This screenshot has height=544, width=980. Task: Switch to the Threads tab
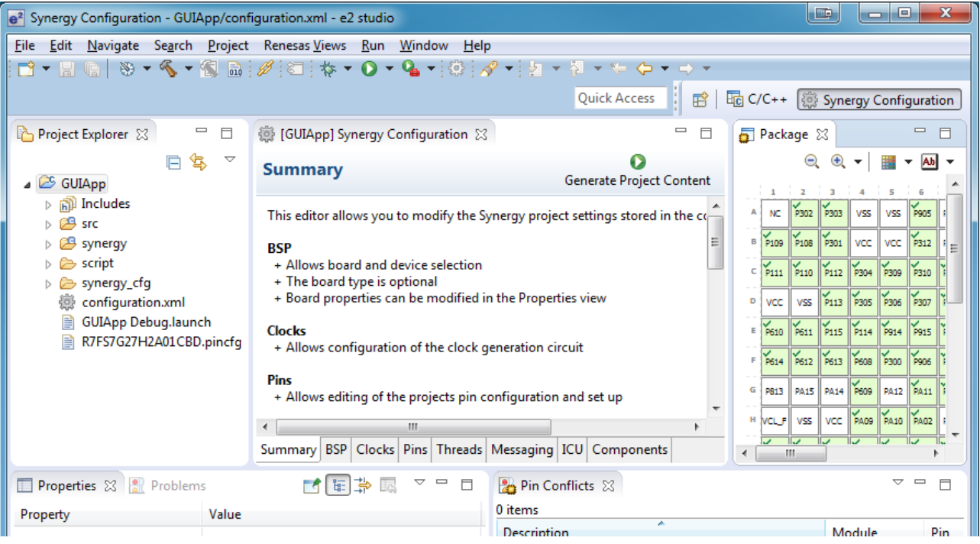click(459, 449)
